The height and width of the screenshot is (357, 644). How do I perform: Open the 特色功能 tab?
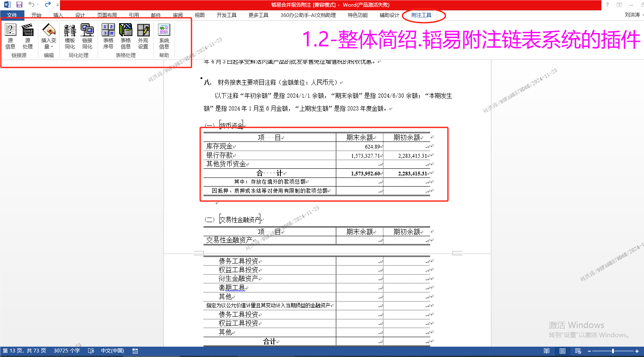pyautogui.click(x=358, y=15)
